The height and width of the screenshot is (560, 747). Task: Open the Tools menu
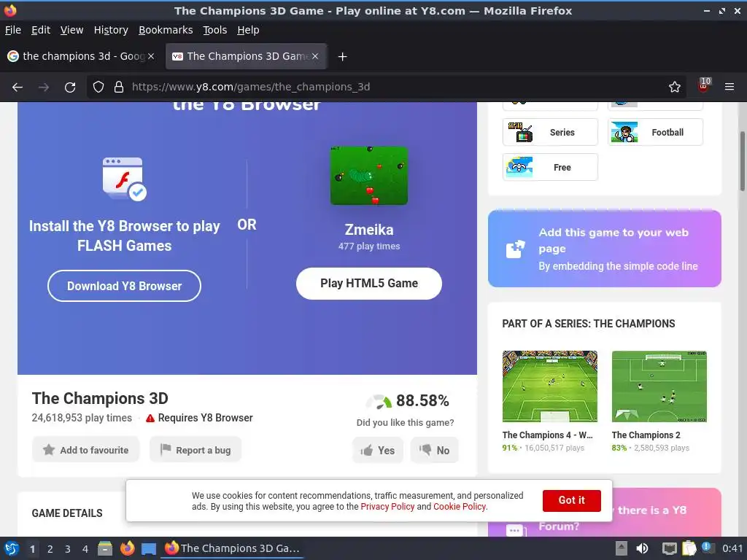215,30
